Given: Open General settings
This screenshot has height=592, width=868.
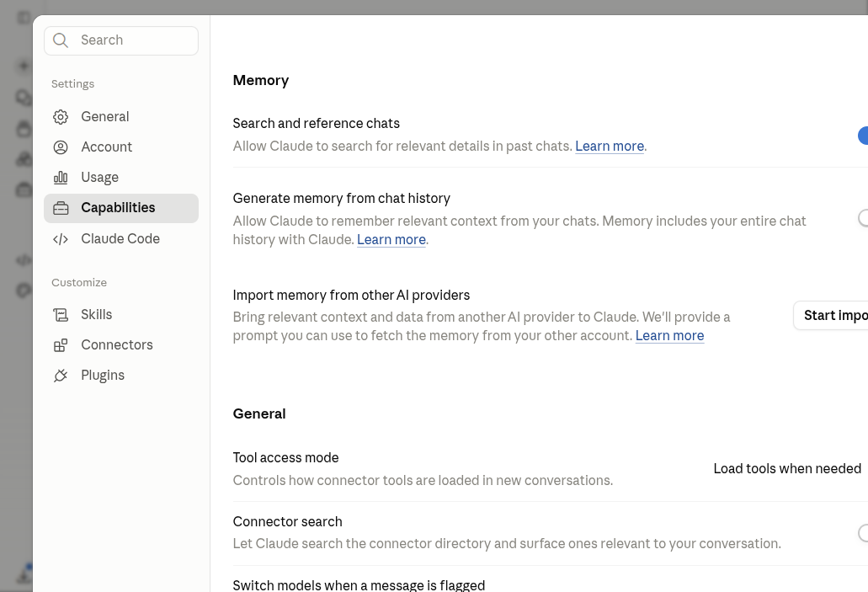Looking at the screenshot, I should coord(121,117).
